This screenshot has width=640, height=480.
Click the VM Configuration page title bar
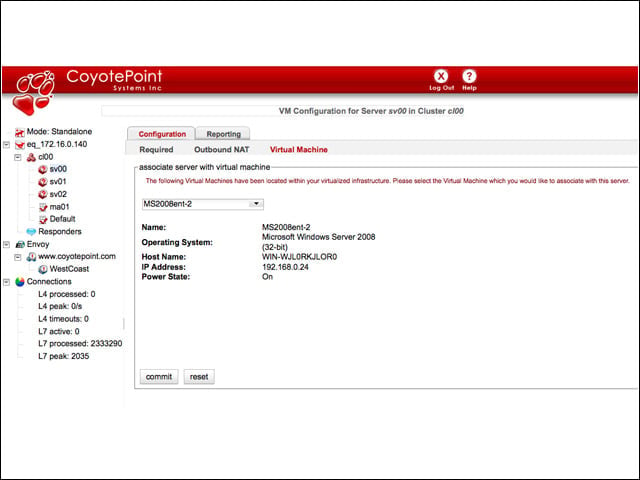(x=283, y=111)
